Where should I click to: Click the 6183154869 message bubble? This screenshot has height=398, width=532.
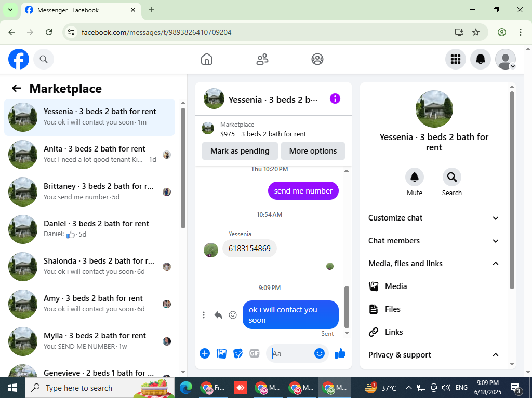coord(249,249)
